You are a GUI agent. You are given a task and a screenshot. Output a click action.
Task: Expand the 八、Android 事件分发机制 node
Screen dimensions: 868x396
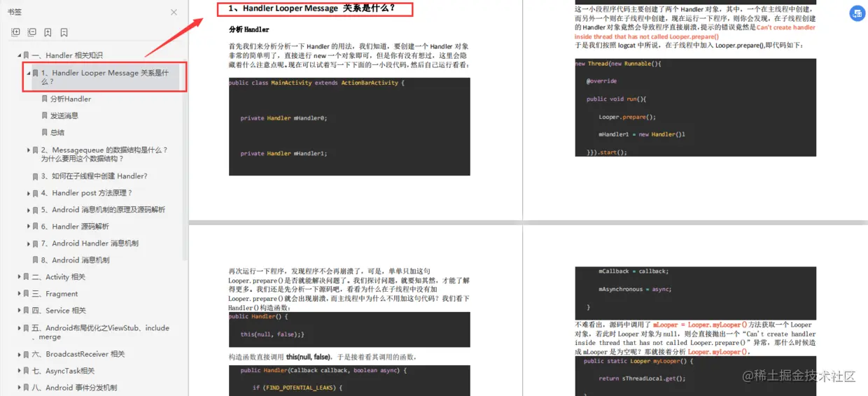pos(20,388)
